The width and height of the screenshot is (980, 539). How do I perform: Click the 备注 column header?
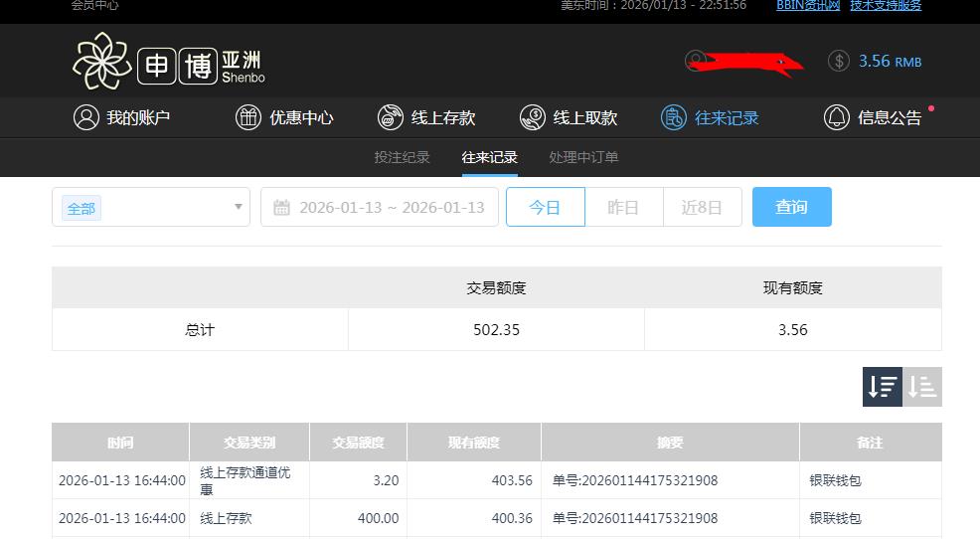871,443
